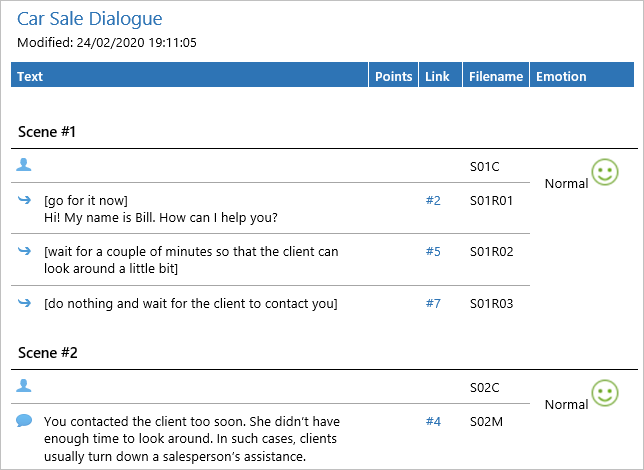This screenshot has width=644, height=470.
Task: Open link #2 in the Link column
Action: click(x=432, y=200)
